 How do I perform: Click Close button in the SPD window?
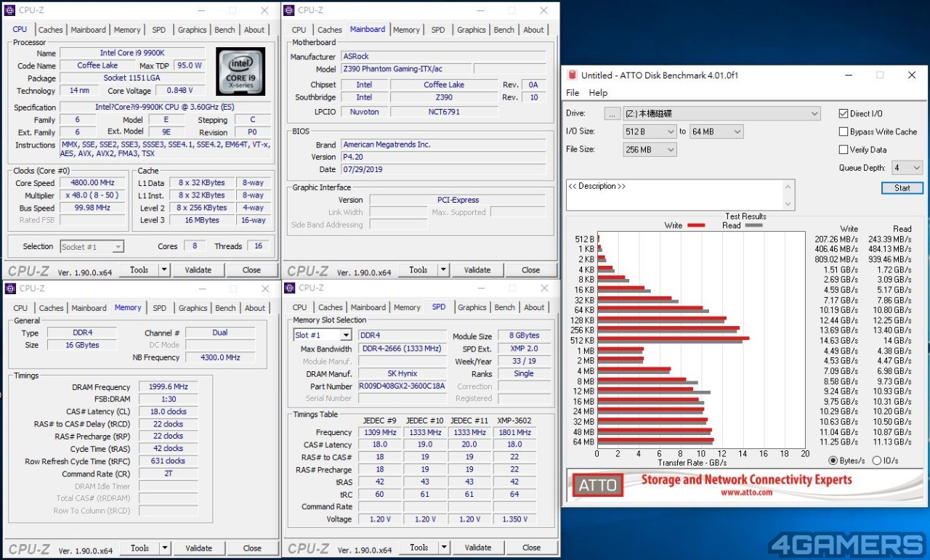click(x=532, y=548)
